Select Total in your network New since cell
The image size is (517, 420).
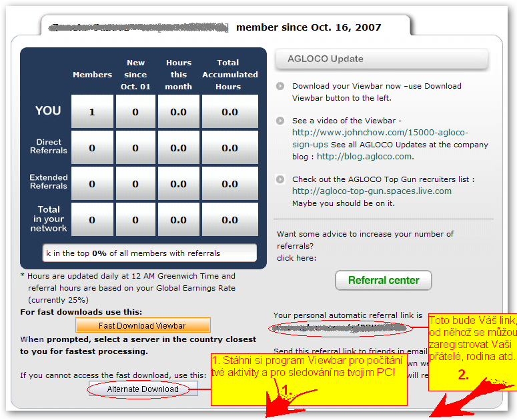coord(135,219)
